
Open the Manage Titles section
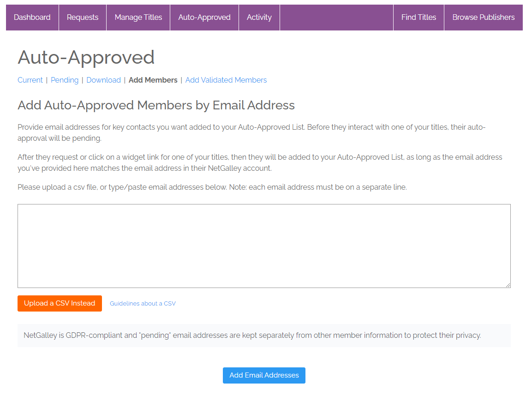(138, 17)
